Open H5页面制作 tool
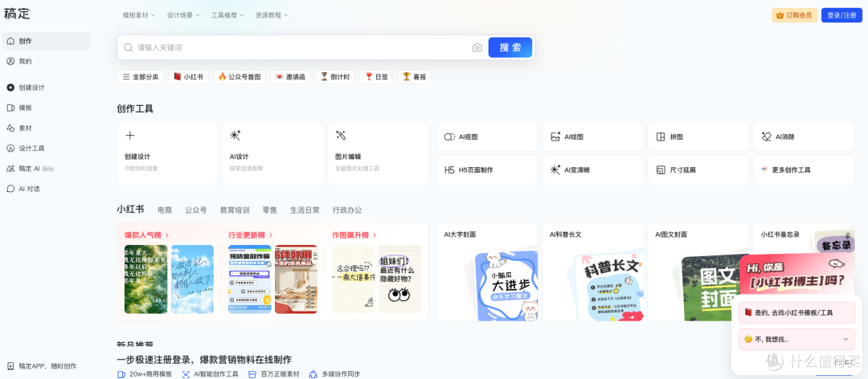Screen dimensions: 868x379 [x=487, y=170]
